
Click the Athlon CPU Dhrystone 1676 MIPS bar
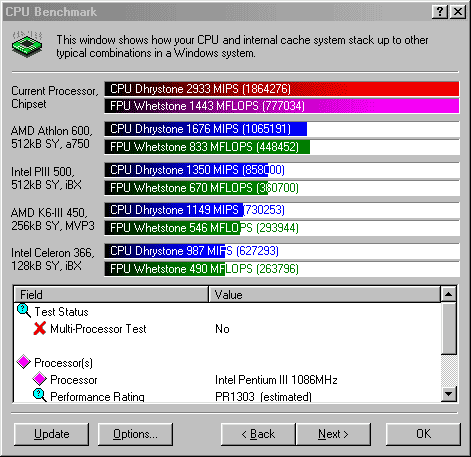[x=206, y=129]
